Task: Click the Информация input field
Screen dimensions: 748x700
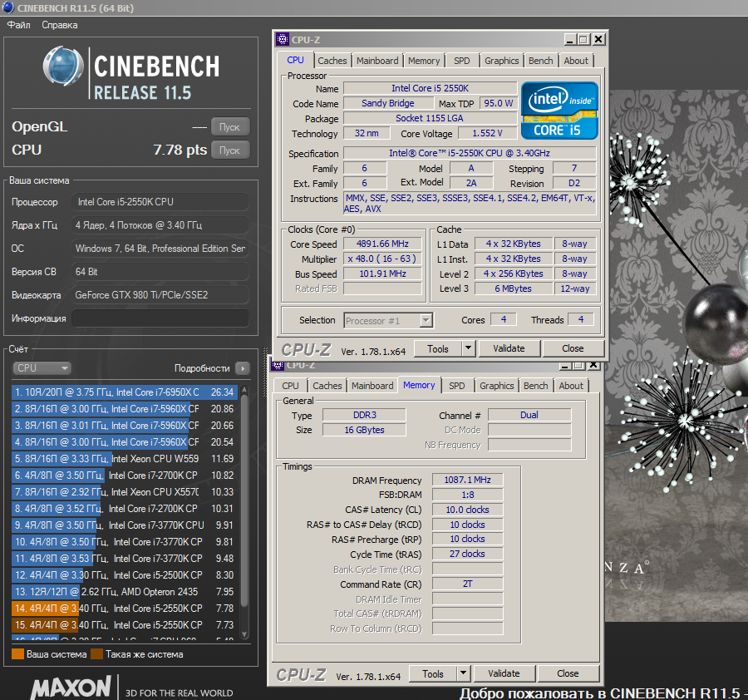Action: 160,318
